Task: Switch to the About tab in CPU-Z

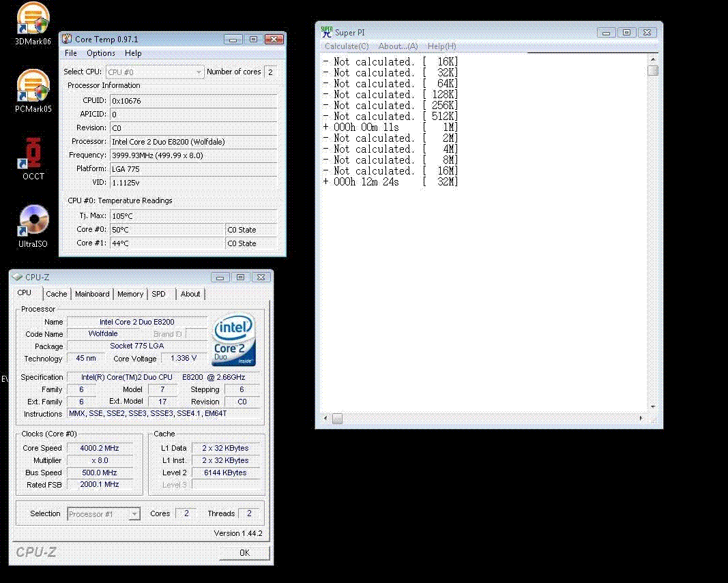Action: [190, 294]
